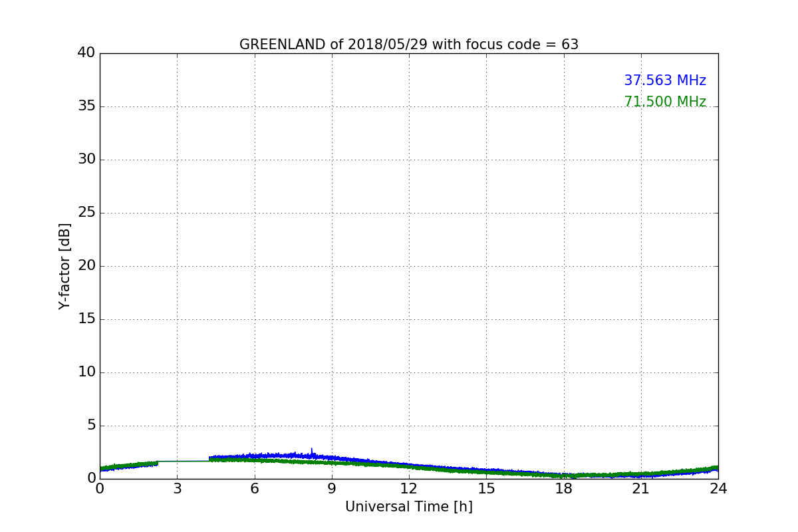This screenshot has height=532, width=798.
Task: Click y-axis tick label 30
Action: pyautogui.click(x=86, y=159)
